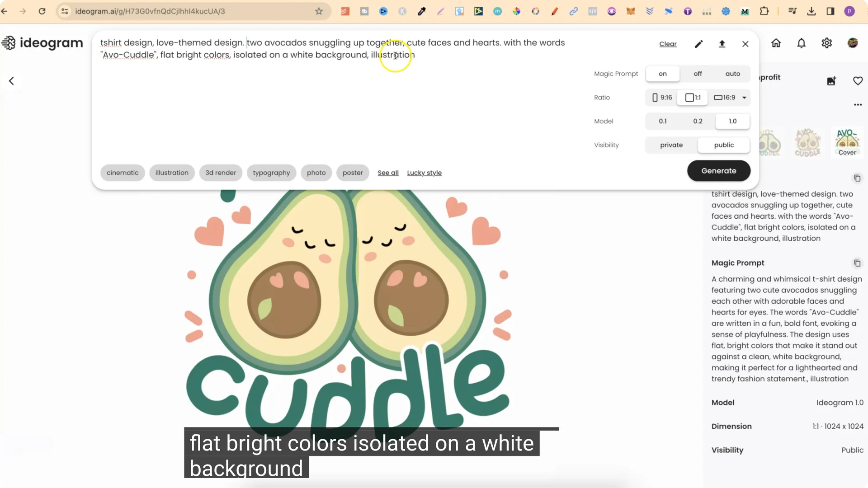Screen dimensions: 868x488
Task: Set Magic Prompt to auto
Action: point(732,74)
